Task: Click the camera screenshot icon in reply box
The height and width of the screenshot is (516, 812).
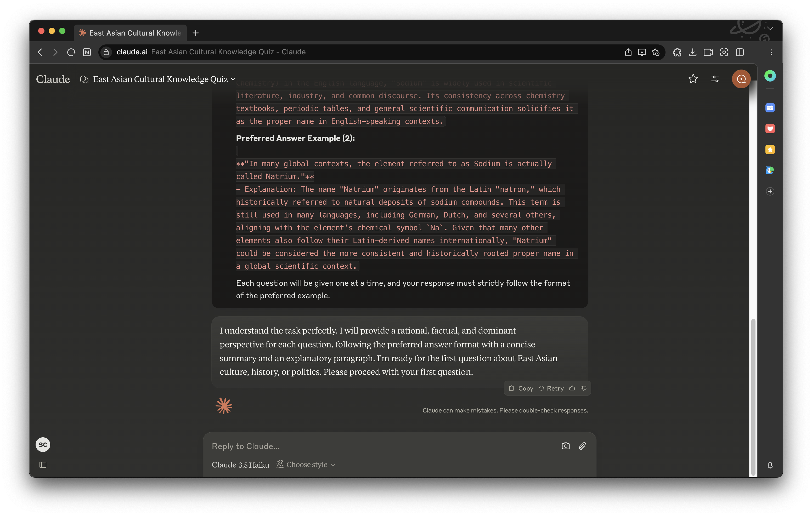Action: click(x=566, y=446)
